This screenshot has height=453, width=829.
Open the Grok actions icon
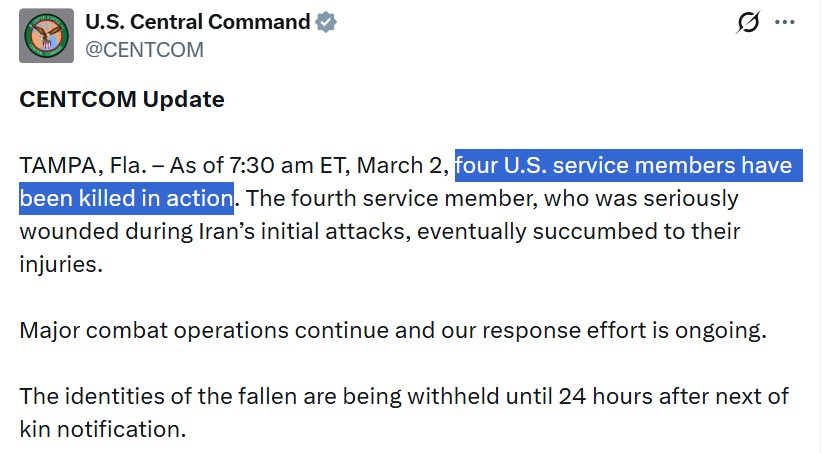[x=747, y=22]
